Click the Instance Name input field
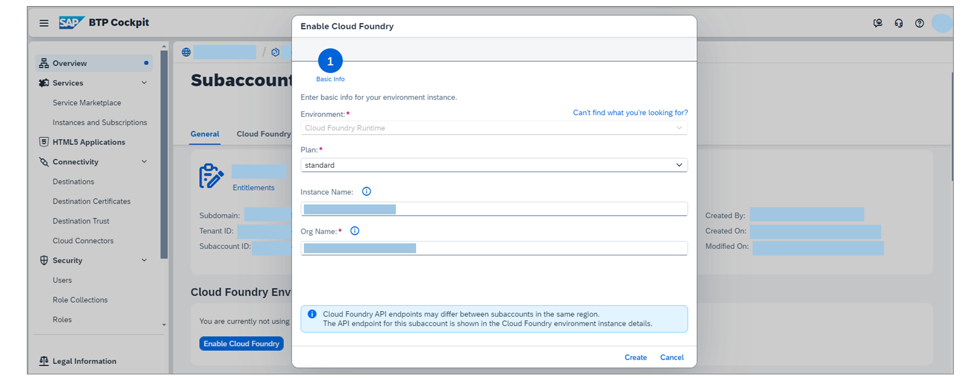 [494, 209]
